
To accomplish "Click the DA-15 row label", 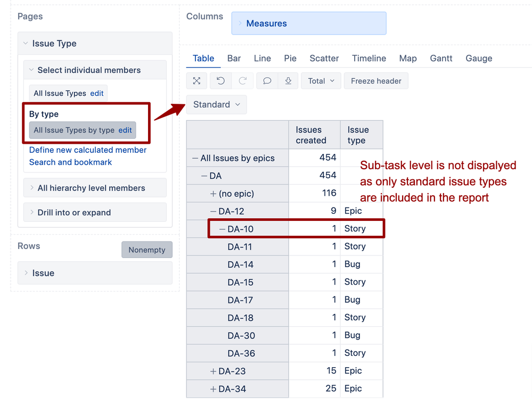I will click(x=240, y=283).
